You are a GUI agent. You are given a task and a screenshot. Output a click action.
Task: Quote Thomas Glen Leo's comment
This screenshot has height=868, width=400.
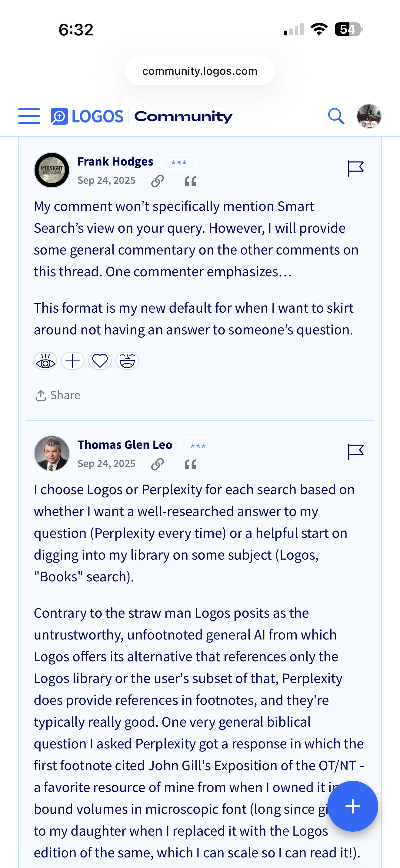(190, 464)
